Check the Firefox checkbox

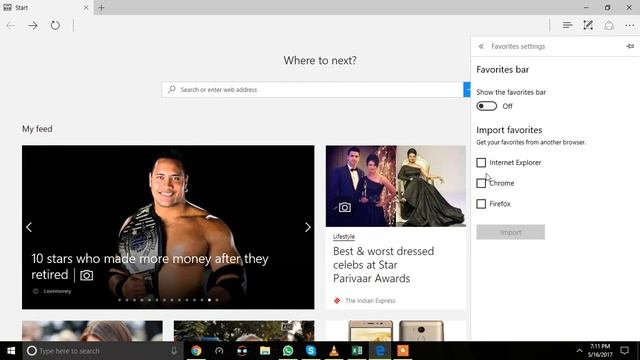pyautogui.click(x=481, y=204)
